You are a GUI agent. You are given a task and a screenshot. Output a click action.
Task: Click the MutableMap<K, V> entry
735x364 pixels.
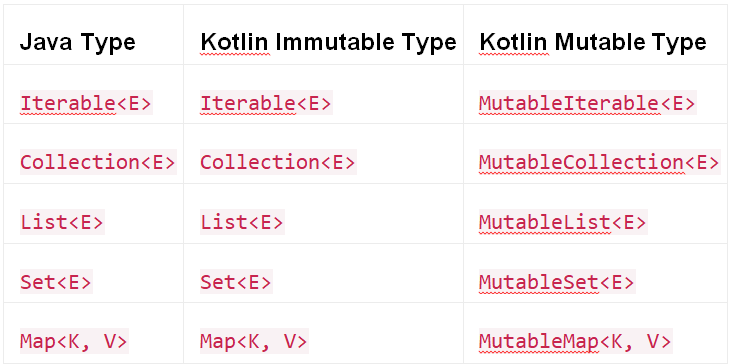[x=576, y=341]
